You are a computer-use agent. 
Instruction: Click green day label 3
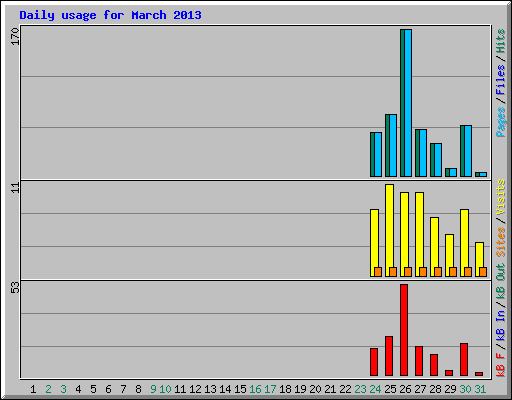tap(63, 389)
